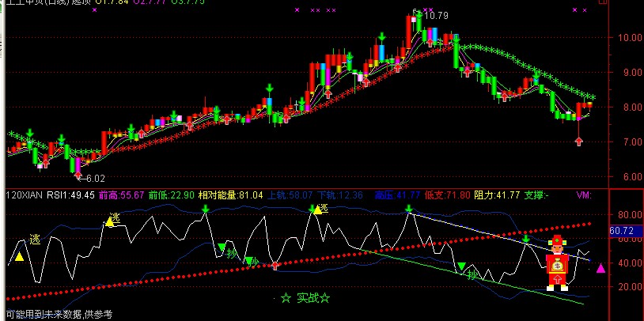The image size is (644, 321).
Task: Click the future data warning text at bottom
Action: (x=59, y=315)
